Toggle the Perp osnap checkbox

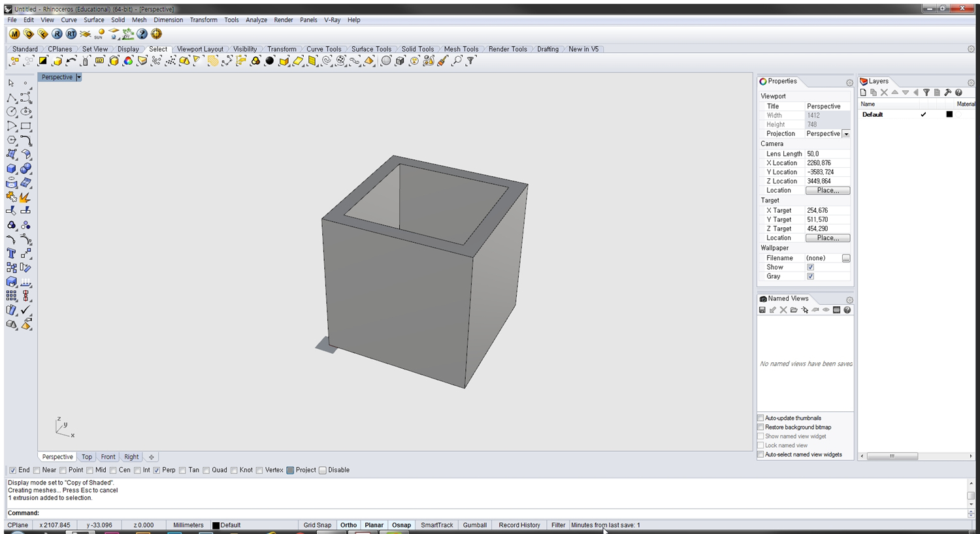[157, 470]
